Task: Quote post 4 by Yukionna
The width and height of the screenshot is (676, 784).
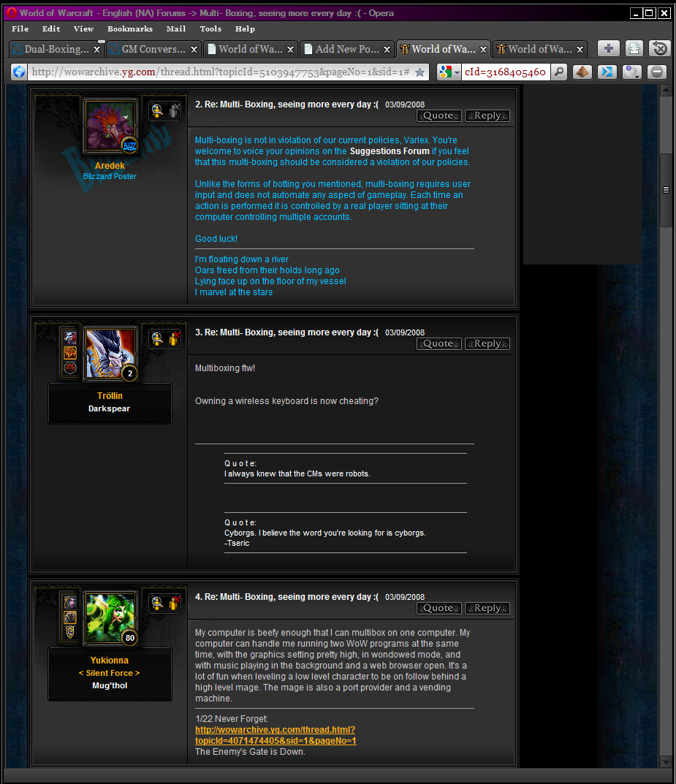Action: (x=438, y=608)
